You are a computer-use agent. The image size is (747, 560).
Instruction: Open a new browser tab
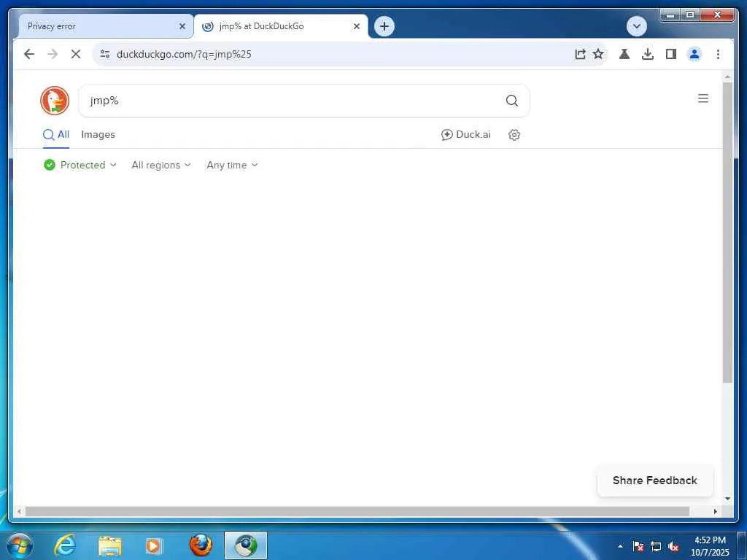tap(384, 26)
